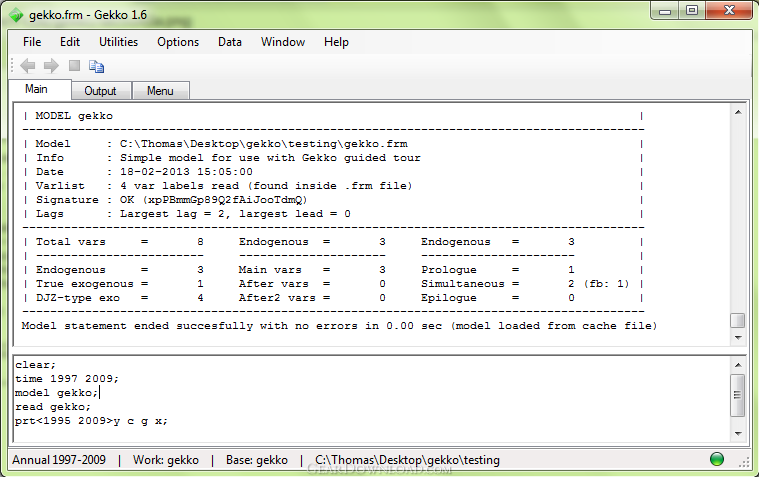Open the Help menu
Image resolution: width=759 pixels, height=477 pixels.
[x=336, y=42]
